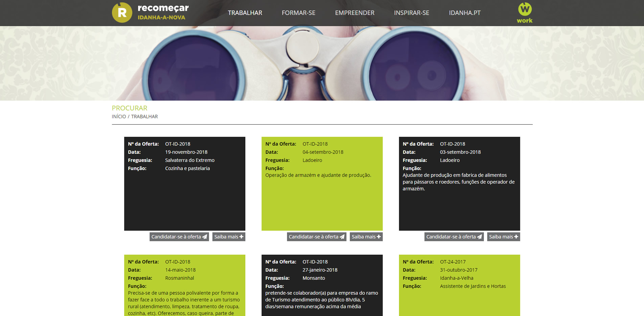Open the FORMAR-SE menu item
This screenshot has height=316, width=644.
coord(298,13)
